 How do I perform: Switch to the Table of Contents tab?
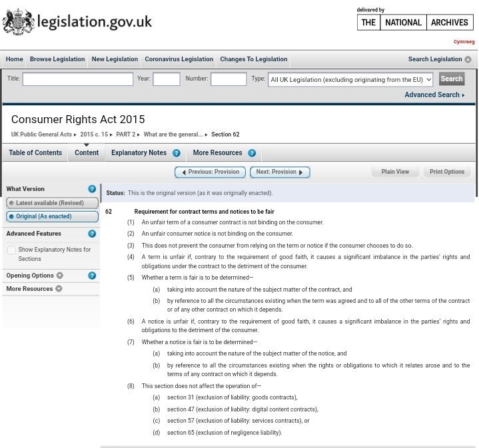click(35, 152)
